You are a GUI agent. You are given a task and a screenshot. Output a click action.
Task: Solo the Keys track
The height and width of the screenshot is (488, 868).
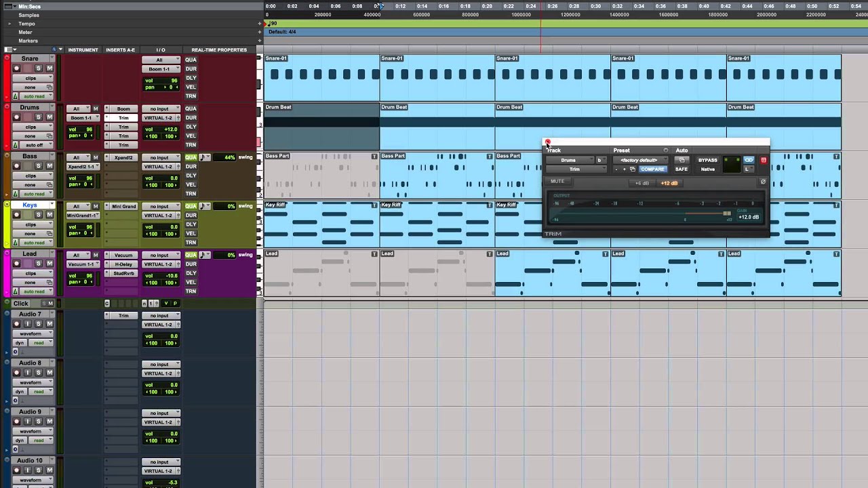pos(39,215)
